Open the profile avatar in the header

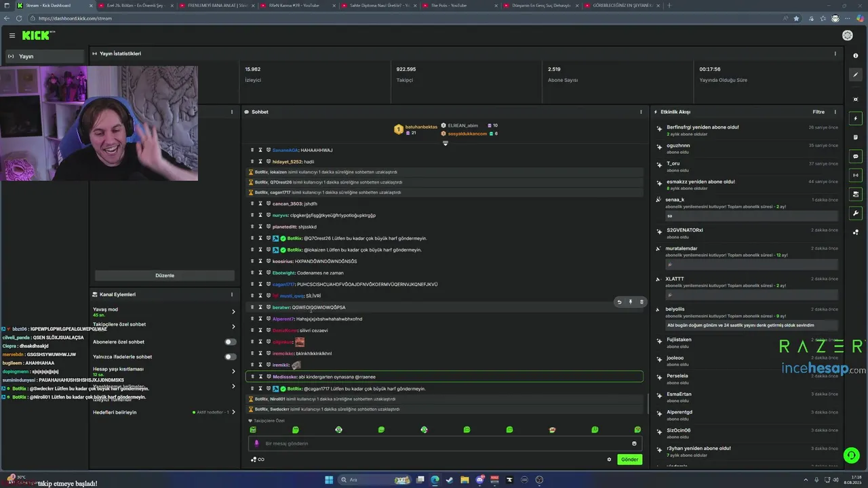(x=847, y=35)
